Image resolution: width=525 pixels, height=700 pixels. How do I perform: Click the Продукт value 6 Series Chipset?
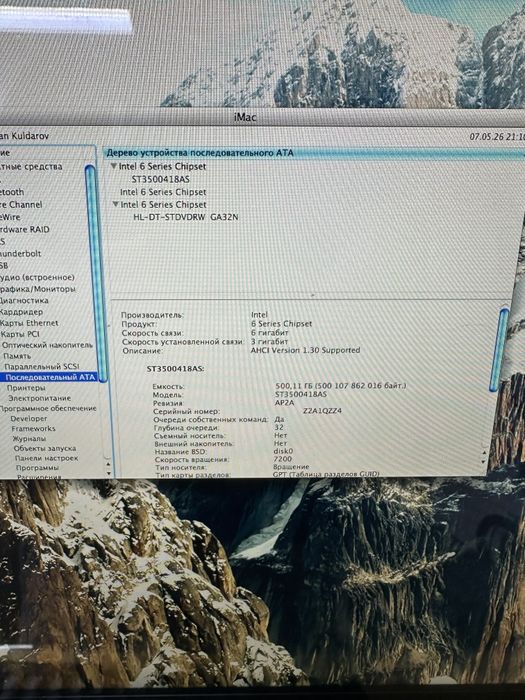(281, 324)
